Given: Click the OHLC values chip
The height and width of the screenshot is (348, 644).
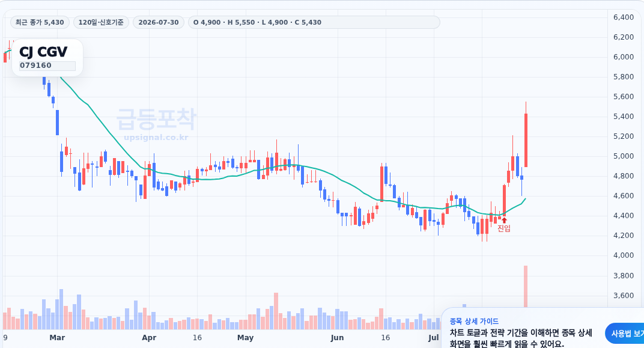Looking at the screenshot, I should coord(314,22).
